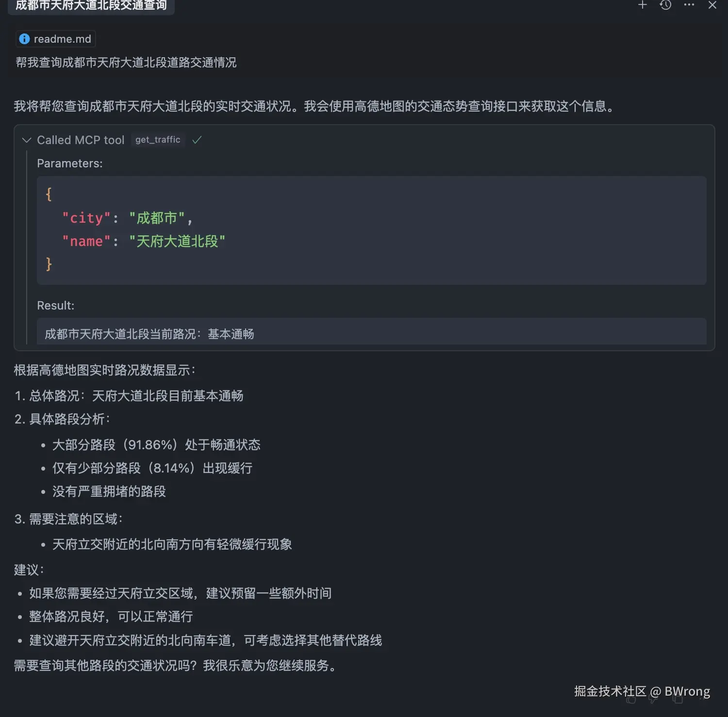Viewport: 728px width, 717px height.
Task: Click the "成都市" city value in JSON
Action: (x=157, y=218)
